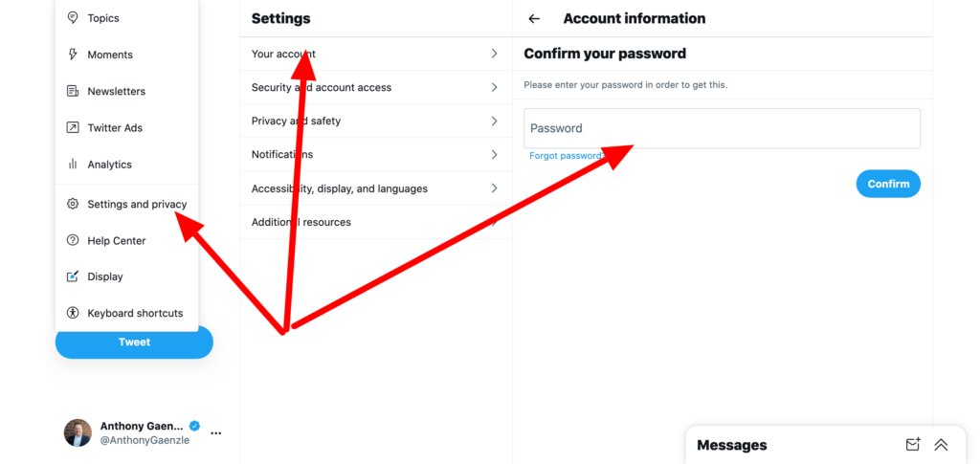Click the Settings and privacy gear icon
Screen dimensions: 980x464
point(73,204)
